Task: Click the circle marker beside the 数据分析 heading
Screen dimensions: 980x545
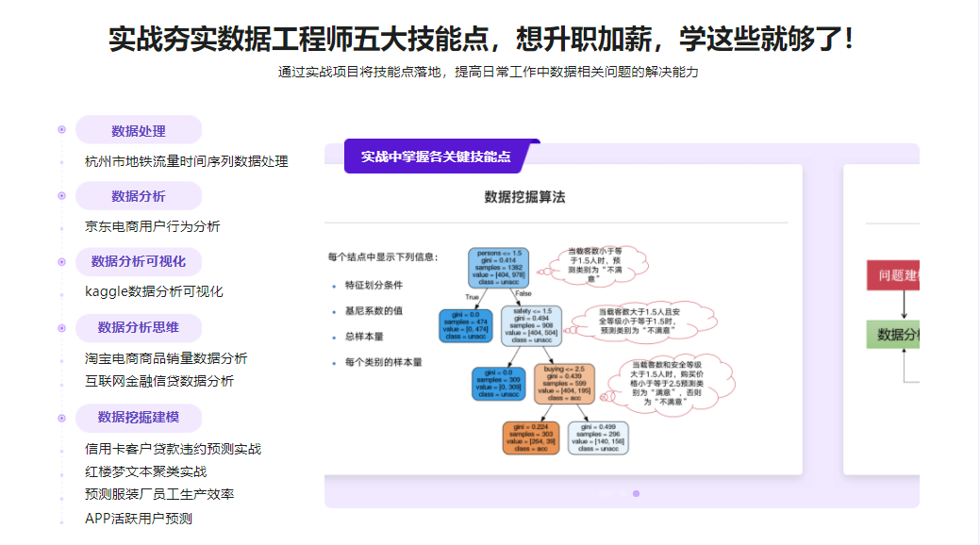Action: coord(61,196)
